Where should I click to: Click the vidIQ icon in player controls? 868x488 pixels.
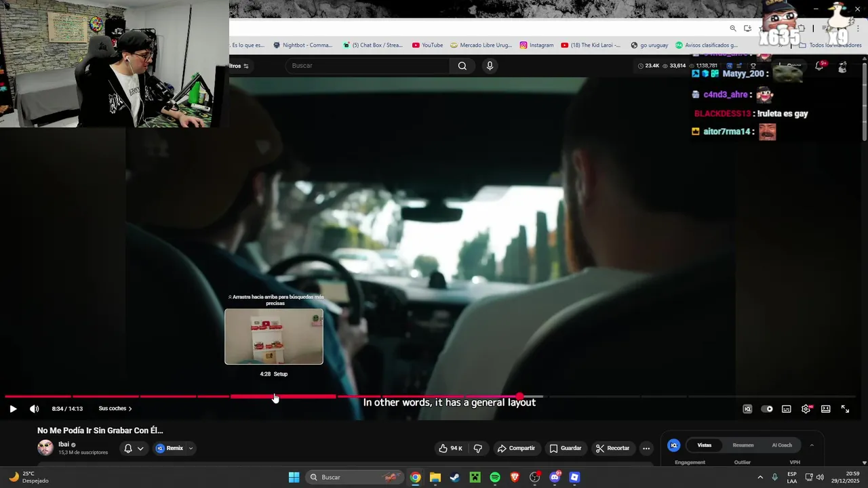point(747,409)
